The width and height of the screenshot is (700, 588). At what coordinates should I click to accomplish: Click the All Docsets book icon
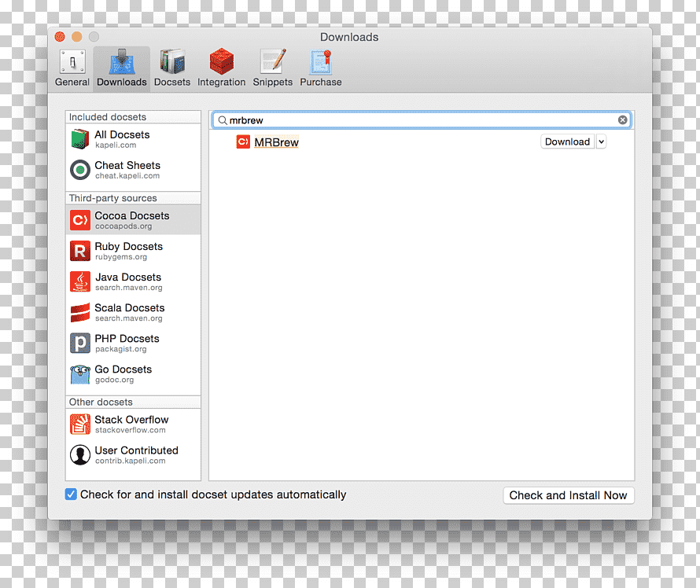point(80,139)
